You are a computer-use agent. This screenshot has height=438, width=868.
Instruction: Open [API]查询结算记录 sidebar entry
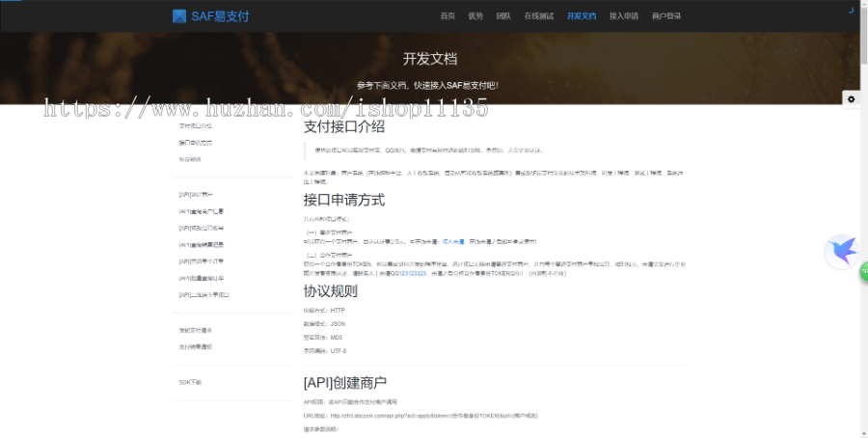click(201, 245)
